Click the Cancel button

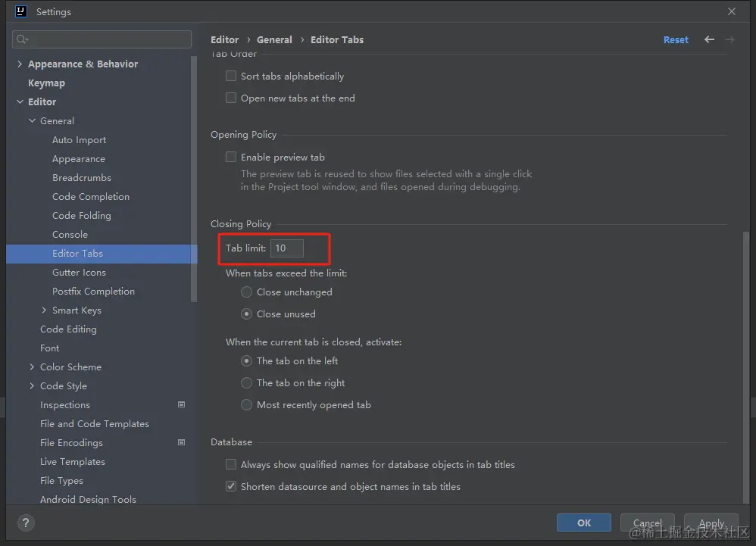[x=647, y=523]
